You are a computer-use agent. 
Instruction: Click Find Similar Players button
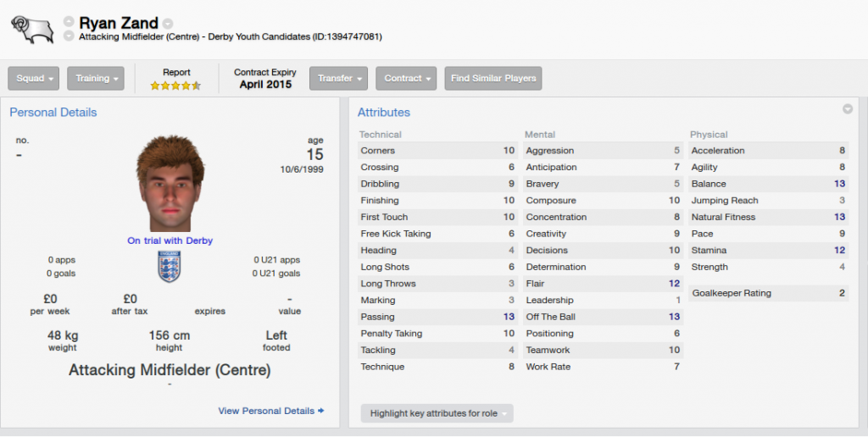(493, 79)
